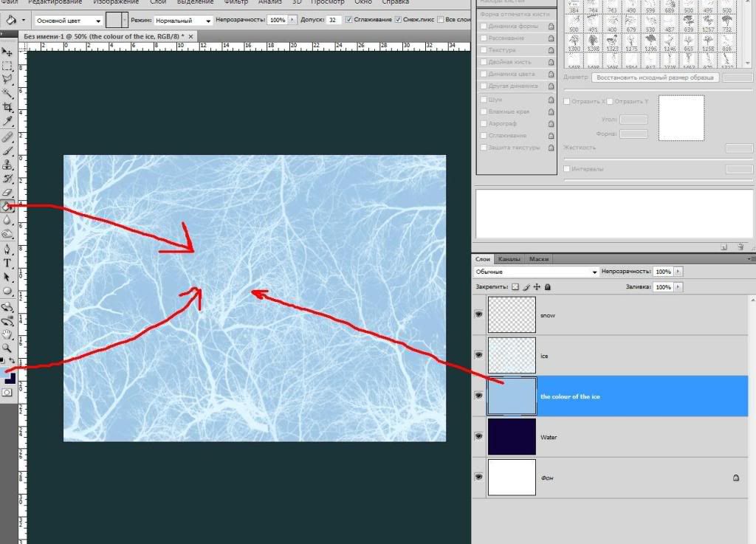The height and width of the screenshot is (544, 756).
Task: Open the layer Непрозрачность slider arrow
Action: click(x=678, y=272)
